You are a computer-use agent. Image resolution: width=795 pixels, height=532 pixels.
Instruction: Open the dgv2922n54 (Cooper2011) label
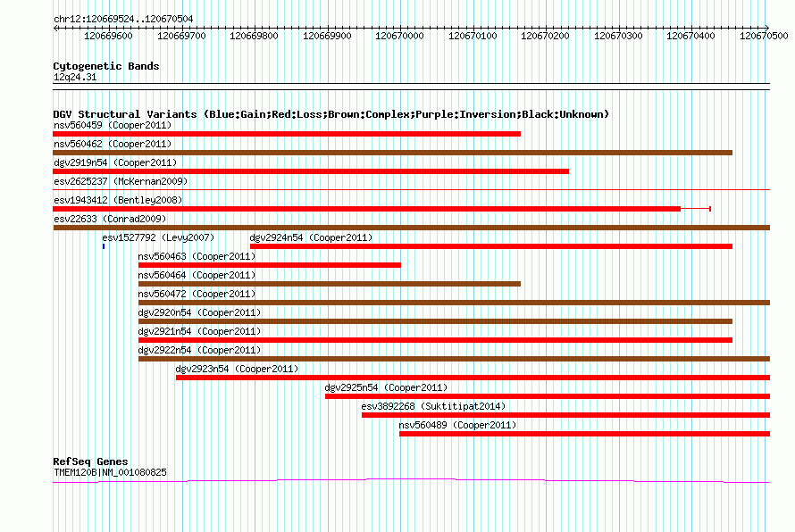pyautogui.click(x=199, y=350)
